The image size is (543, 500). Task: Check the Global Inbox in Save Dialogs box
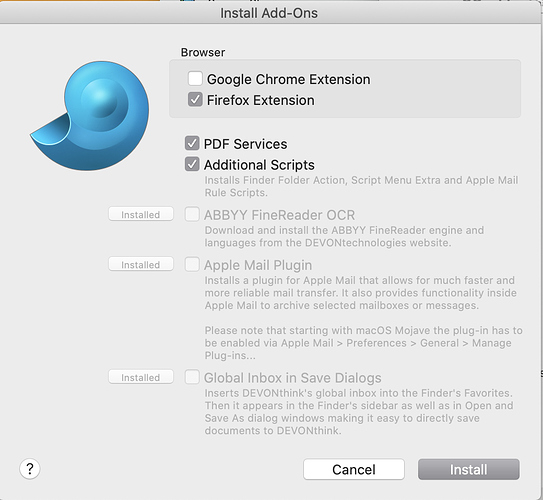coord(192,377)
